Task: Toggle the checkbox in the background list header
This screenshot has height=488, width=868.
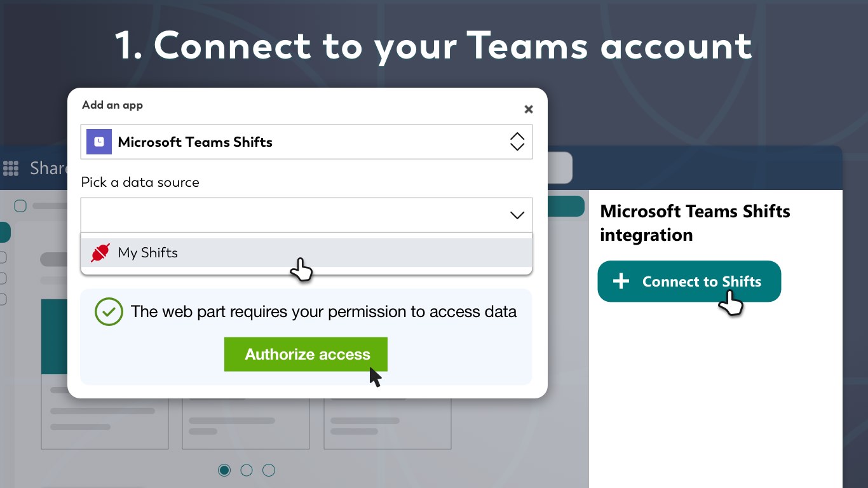Action: [20, 206]
